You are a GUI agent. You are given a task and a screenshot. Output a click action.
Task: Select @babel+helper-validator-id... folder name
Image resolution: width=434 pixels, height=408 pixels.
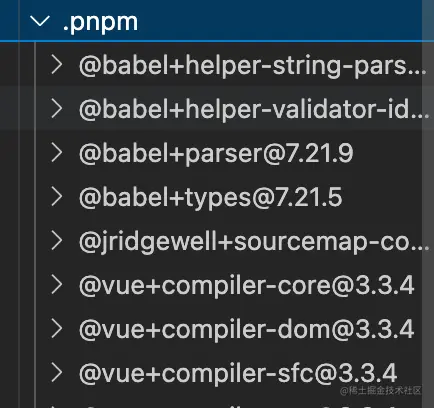(254, 110)
